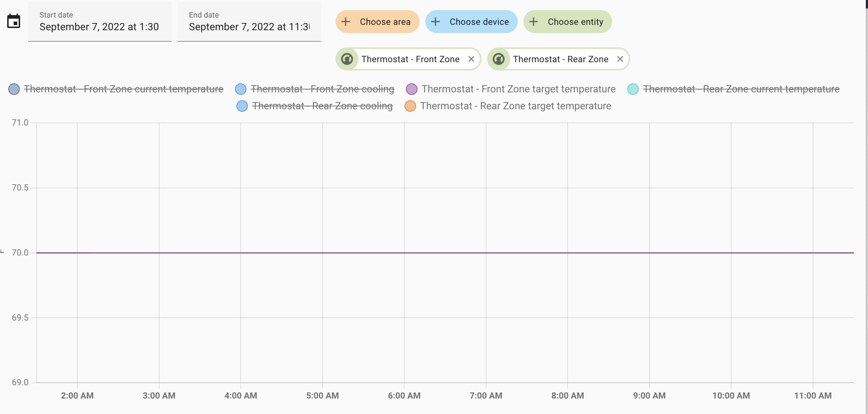Click the plus icon on Choose entity
Viewport: 868px width, 414px height.
pyautogui.click(x=534, y=22)
